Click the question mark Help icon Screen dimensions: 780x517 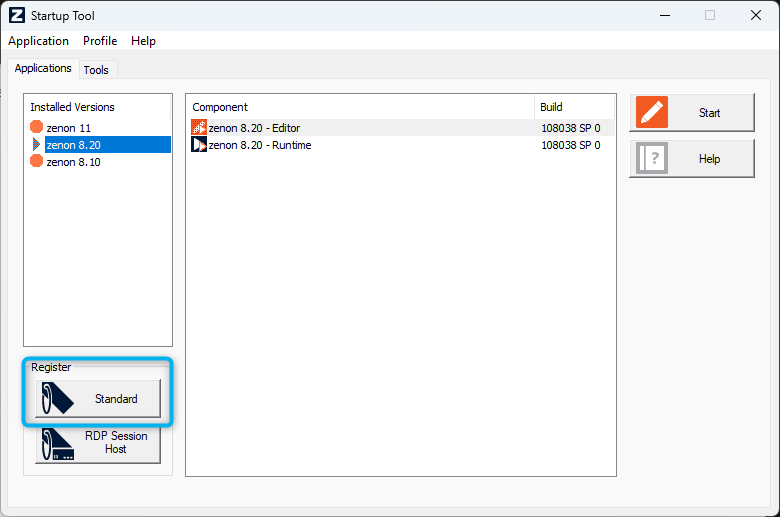(x=652, y=159)
